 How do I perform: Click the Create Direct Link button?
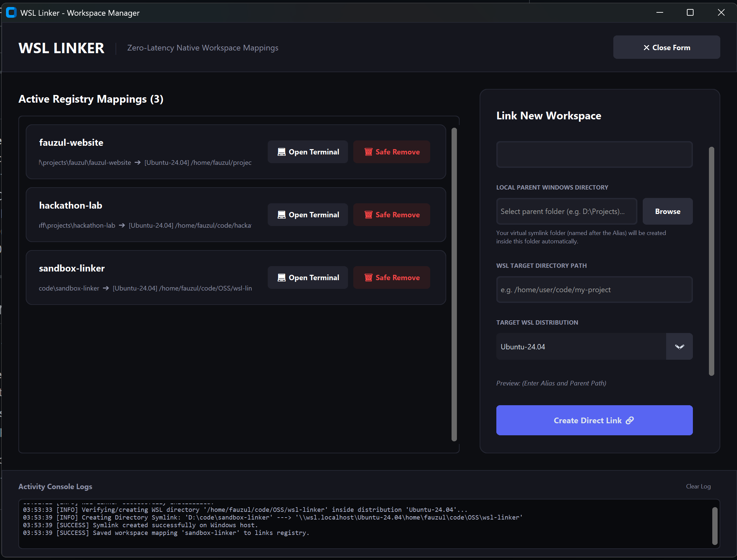(594, 420)
